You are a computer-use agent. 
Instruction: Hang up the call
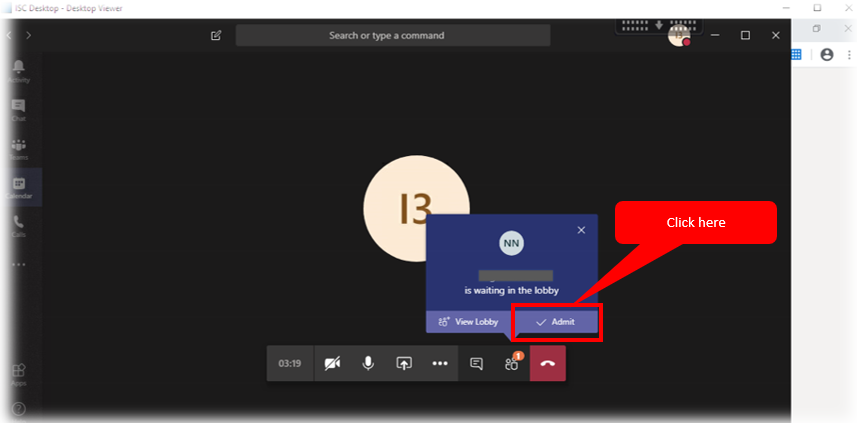pyautogui.click(x=548, y=363)
